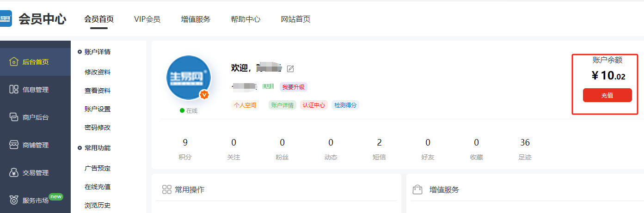Click the 商户后台 sidebar icon
Viewport: 644px width, 213px height.
point(14,117)
